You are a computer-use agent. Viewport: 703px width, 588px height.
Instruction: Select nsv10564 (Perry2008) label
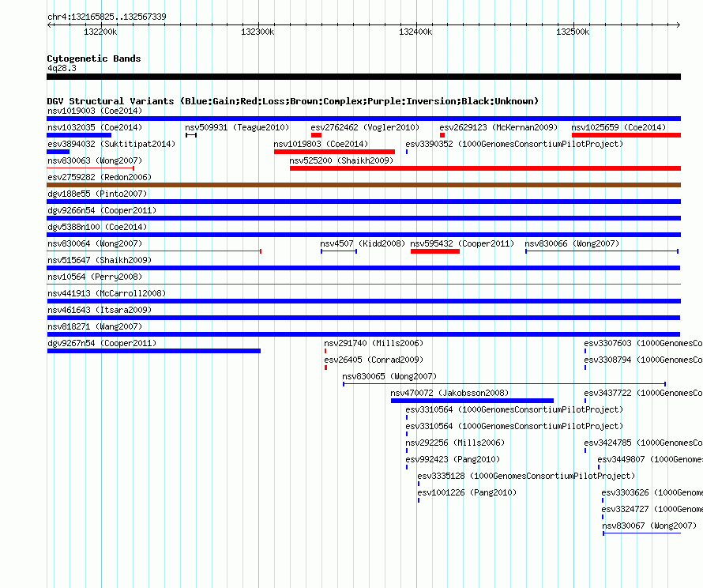click(x=95, y=277)
